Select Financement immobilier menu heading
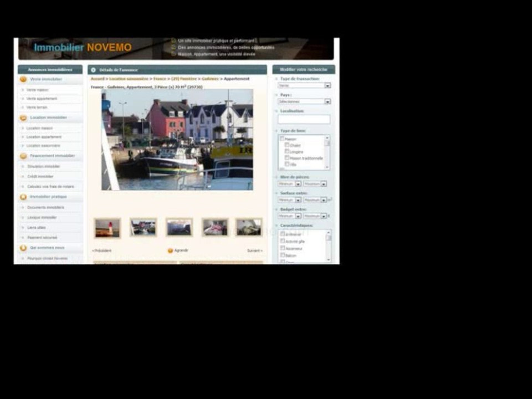532x399 pixels. click(52, 156)
